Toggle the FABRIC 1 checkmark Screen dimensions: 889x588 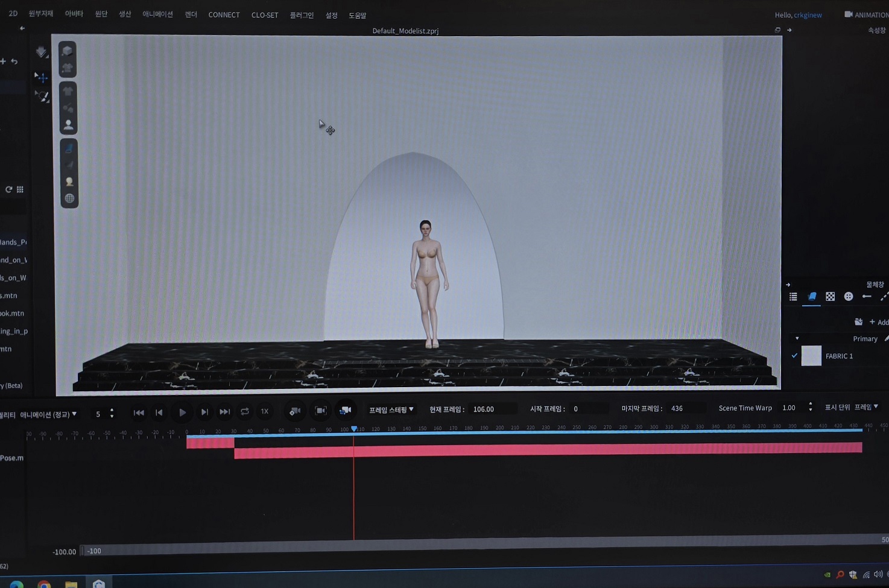(x=794, y=356)
